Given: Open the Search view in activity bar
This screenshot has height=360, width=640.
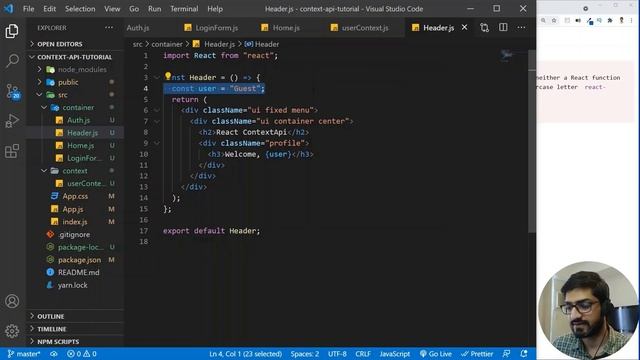Looking at the screenshot, I should [12, 61].
